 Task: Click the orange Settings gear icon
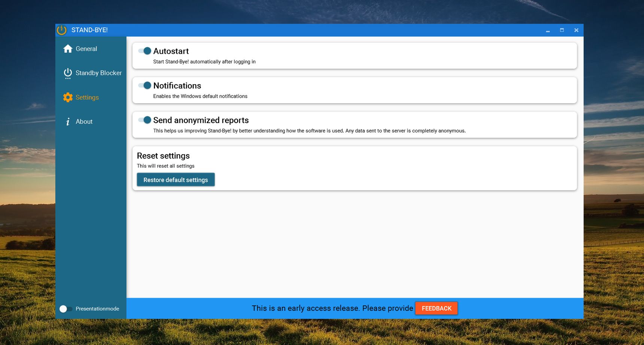[68, 97]
